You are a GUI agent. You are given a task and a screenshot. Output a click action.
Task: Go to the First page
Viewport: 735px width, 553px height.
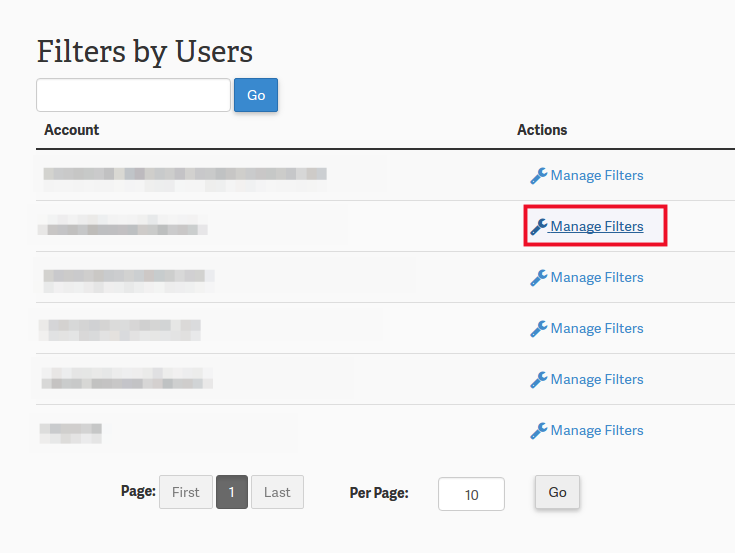[x=186, y=492]
